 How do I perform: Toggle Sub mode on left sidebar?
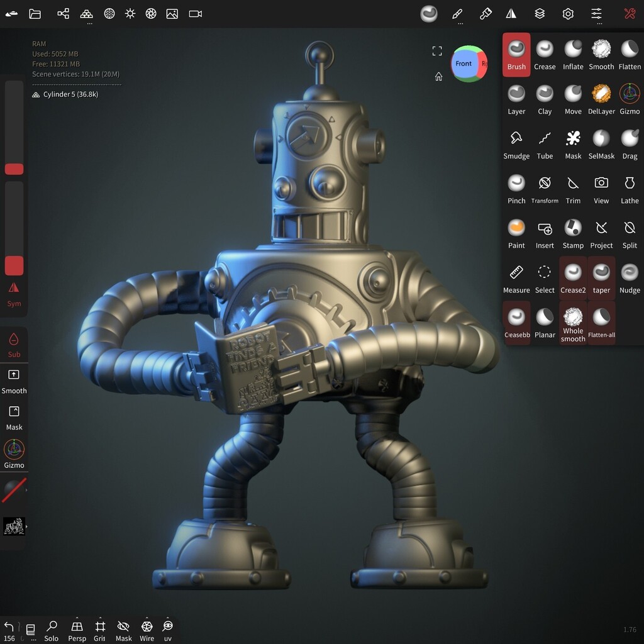pos(14,345)
